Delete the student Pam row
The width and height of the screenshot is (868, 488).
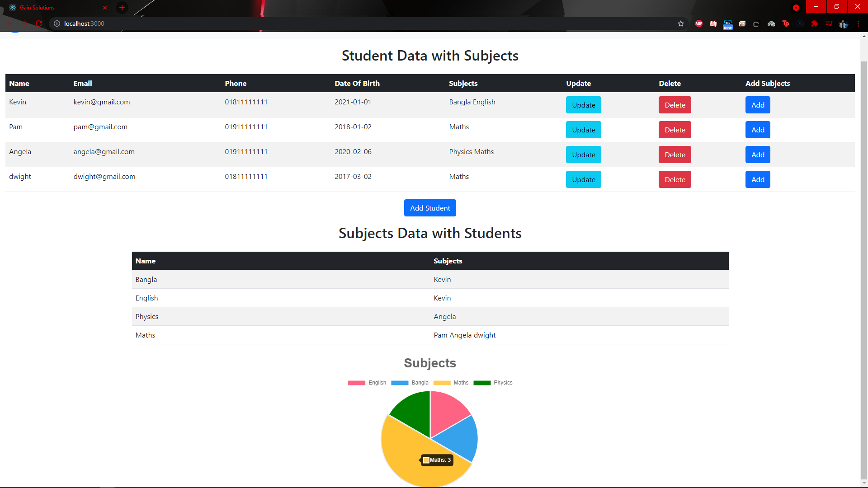pyautogui.click(x=675, y=130)
